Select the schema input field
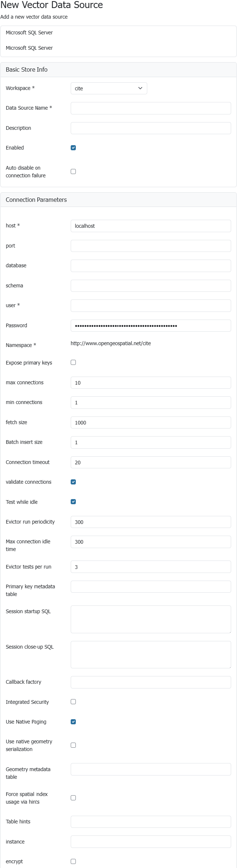Image resolution: width=237 pixels, height=868 pixels. (151, 286)
